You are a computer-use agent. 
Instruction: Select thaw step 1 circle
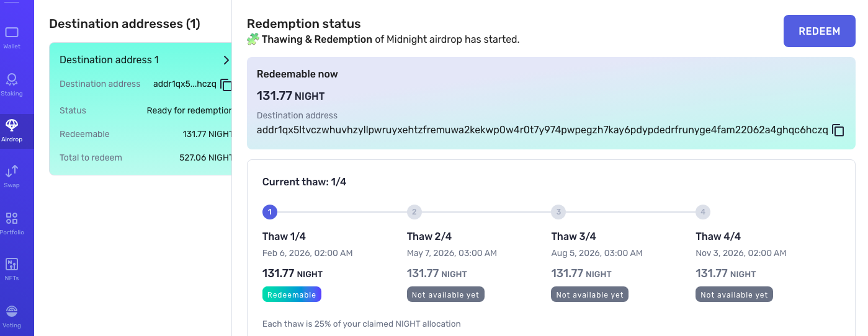pyautogui.click(x=269, y=212)
